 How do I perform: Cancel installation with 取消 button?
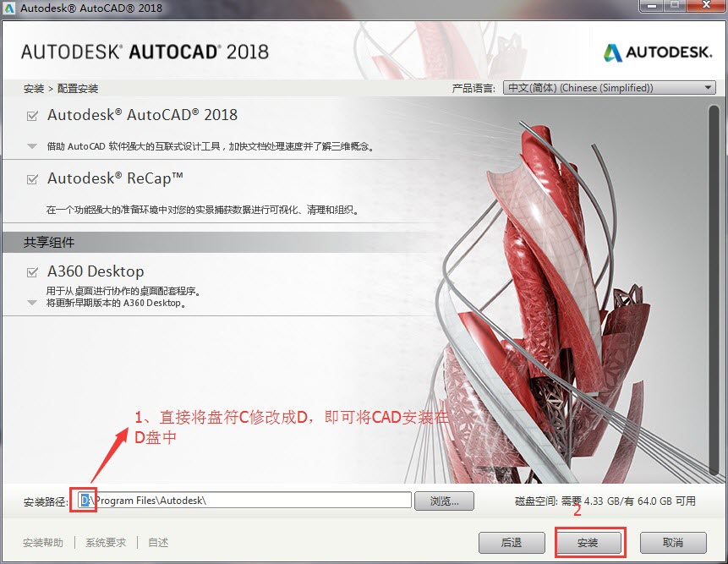pos(673,542)
